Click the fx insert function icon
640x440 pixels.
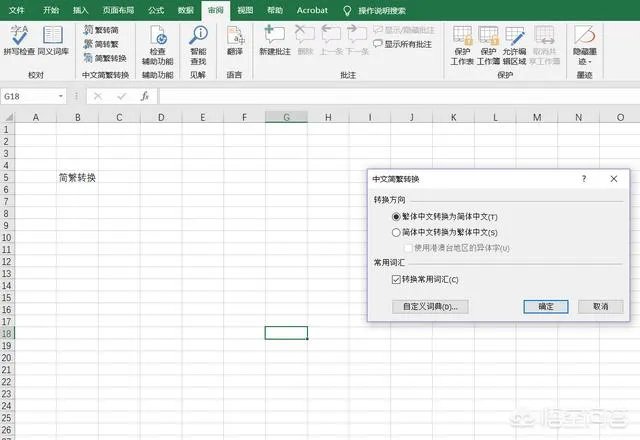144,96
